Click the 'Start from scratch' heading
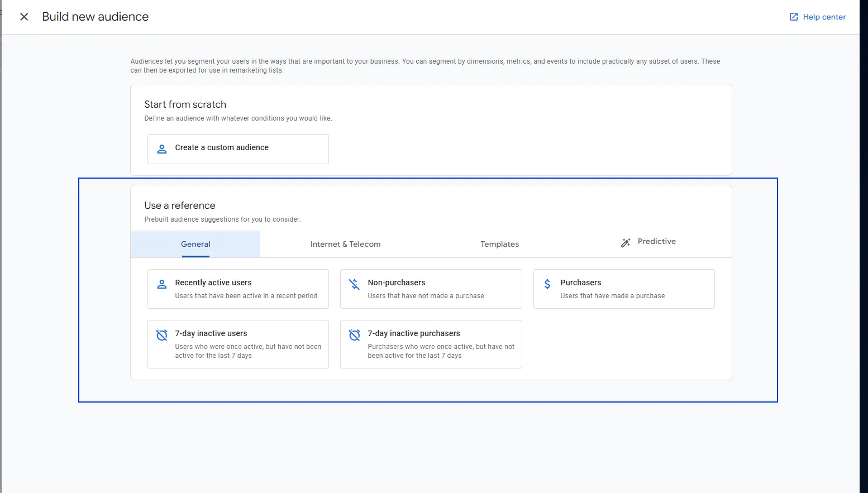Image resolution: width=868 pixels, height=493 pixels. 185,104
